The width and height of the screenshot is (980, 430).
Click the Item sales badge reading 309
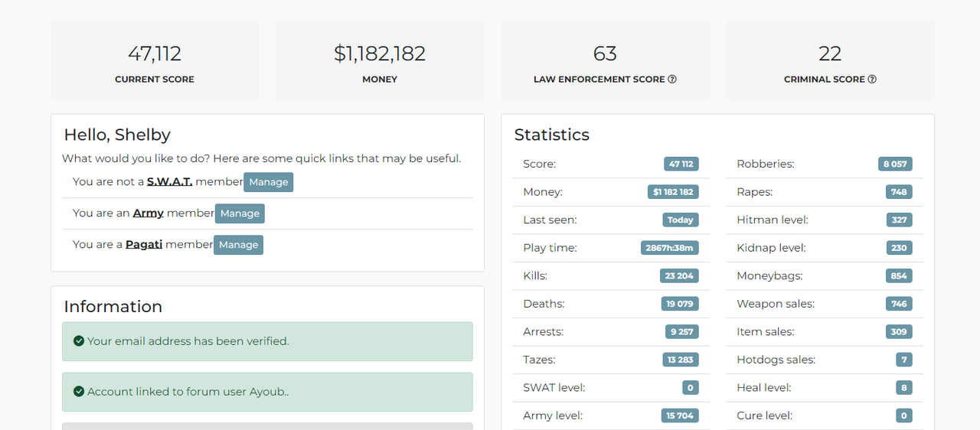[x=899, y=332]
